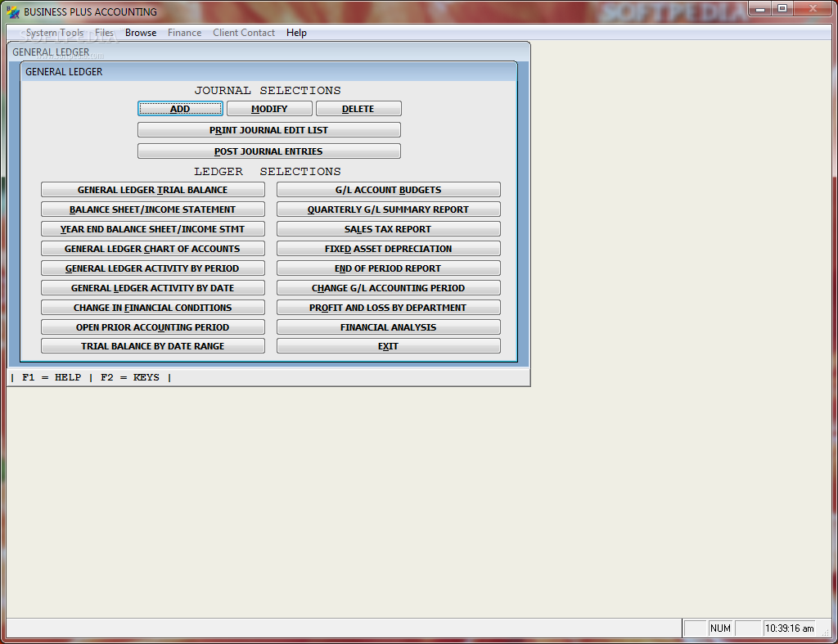The height and width of the screenshot is (644, 838).
Task: Open Trial Balance by Date Range
Action: coord(153,346)
